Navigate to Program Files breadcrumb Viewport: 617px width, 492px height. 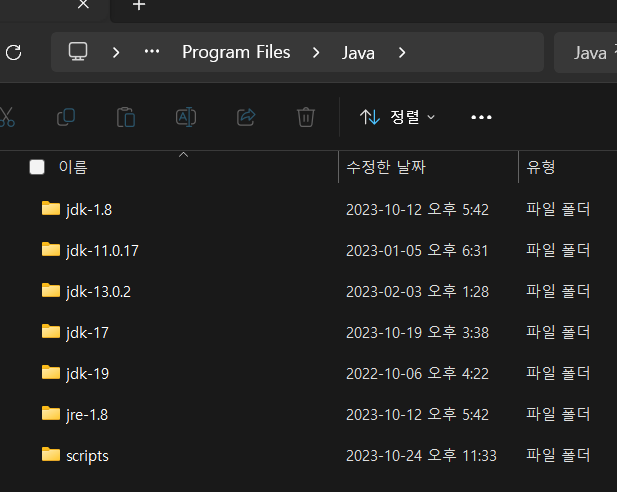(236, 52)
